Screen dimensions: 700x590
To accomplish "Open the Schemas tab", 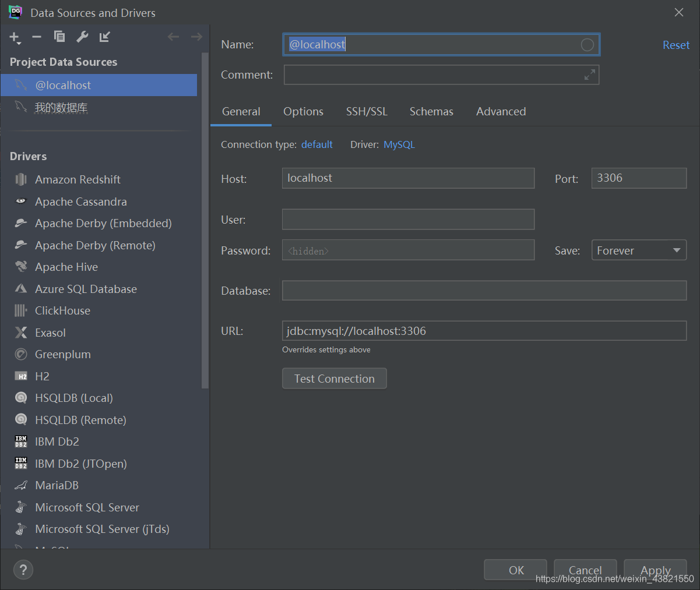I will (431, 111).
